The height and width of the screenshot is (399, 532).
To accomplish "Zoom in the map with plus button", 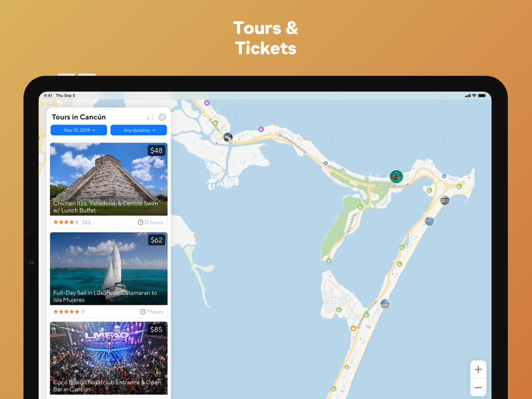I will click(478, 370).
